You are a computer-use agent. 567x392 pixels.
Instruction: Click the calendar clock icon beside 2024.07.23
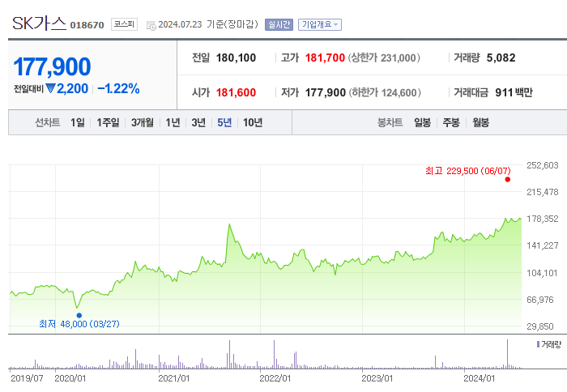pyautogui.click(x=151, y=25)
